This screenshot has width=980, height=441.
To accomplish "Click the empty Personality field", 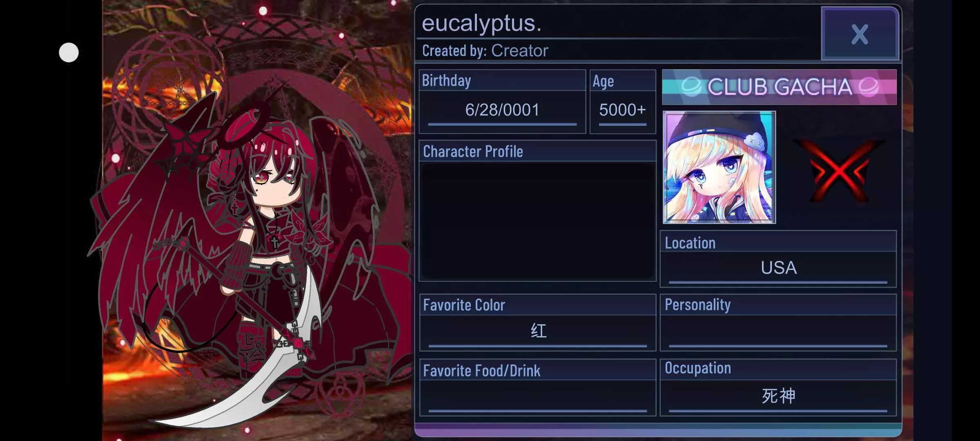I will point(778,332).
